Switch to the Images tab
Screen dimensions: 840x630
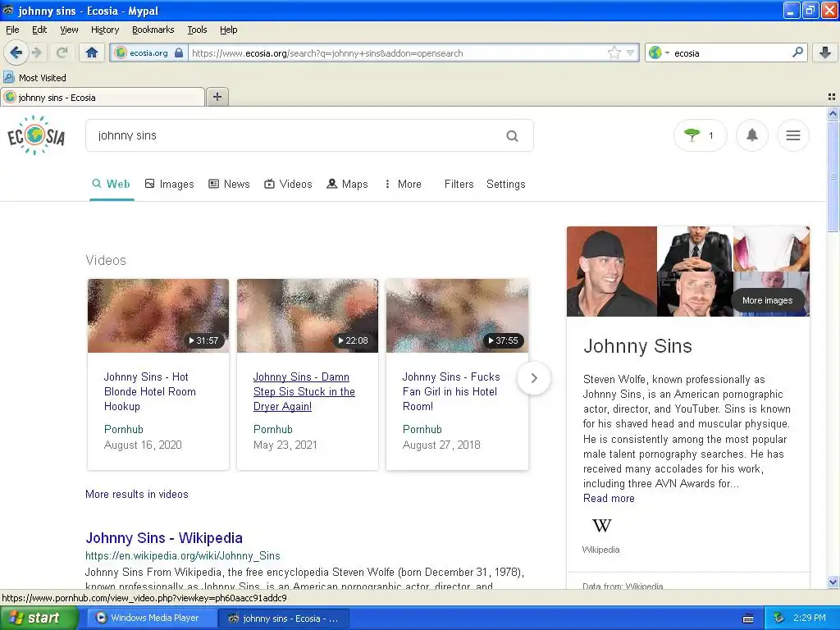click(x=169, y=185)
